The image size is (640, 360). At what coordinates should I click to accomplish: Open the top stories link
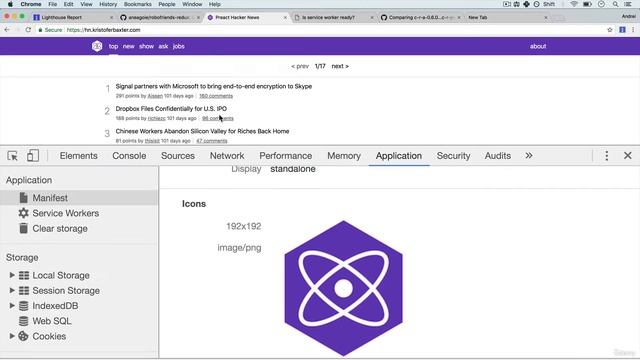[x=113, y=47]
